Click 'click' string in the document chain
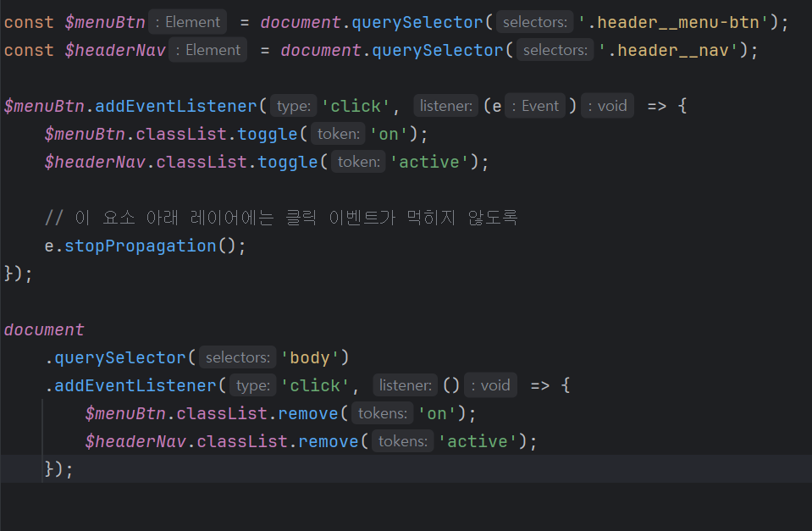The width and height of the screenshot is (812, 531). coord(315,385)
